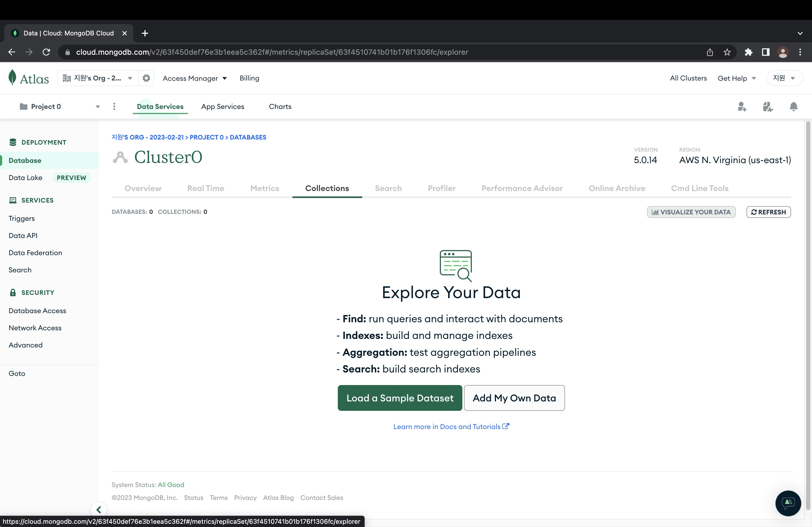The width and height of the screenshot is (812, 527).
Task: Click Load a Sample Dataset button
Action: (400, 398)
